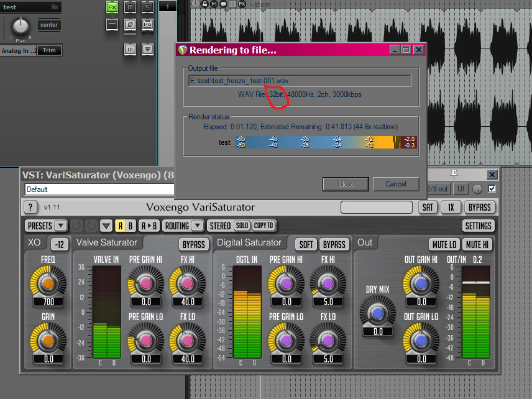Screen dimensions: 532x399
Task: Select state B
Action: (x=131, y=226)
